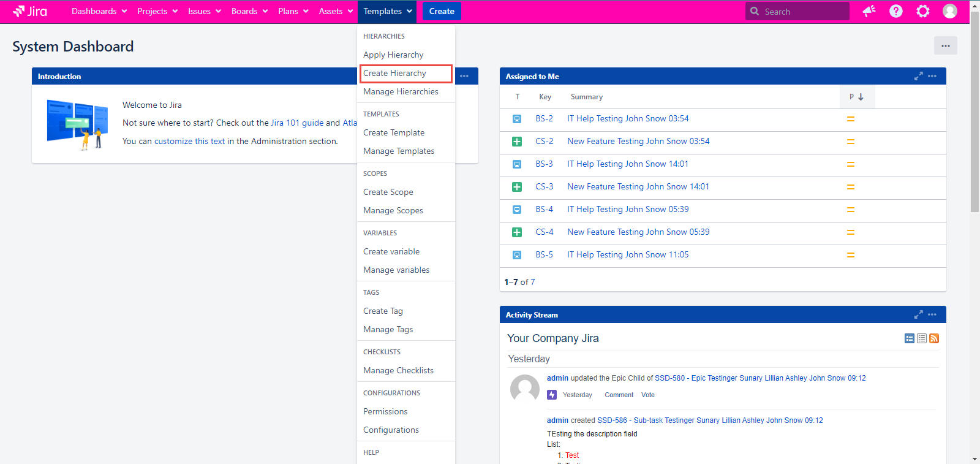Open Assigned to Me gadget options menu
This screenshot has height=464, width=980.
click(932, 76)
